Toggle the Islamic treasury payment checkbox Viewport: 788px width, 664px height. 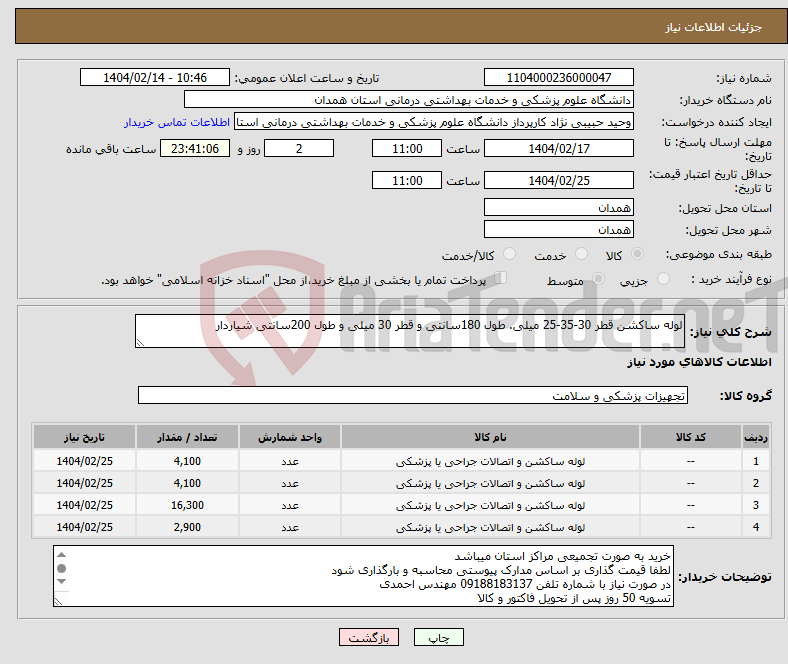(501, 278)
